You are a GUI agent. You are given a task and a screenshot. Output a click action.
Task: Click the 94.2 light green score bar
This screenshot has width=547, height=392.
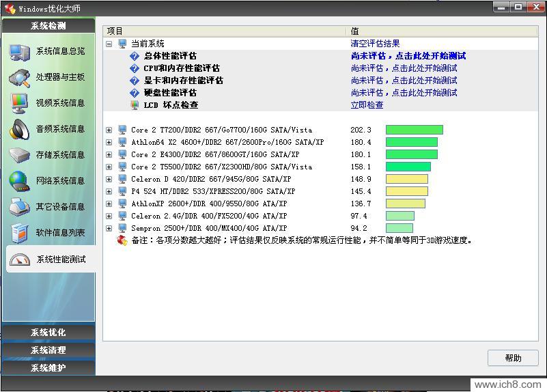[399, 228]
